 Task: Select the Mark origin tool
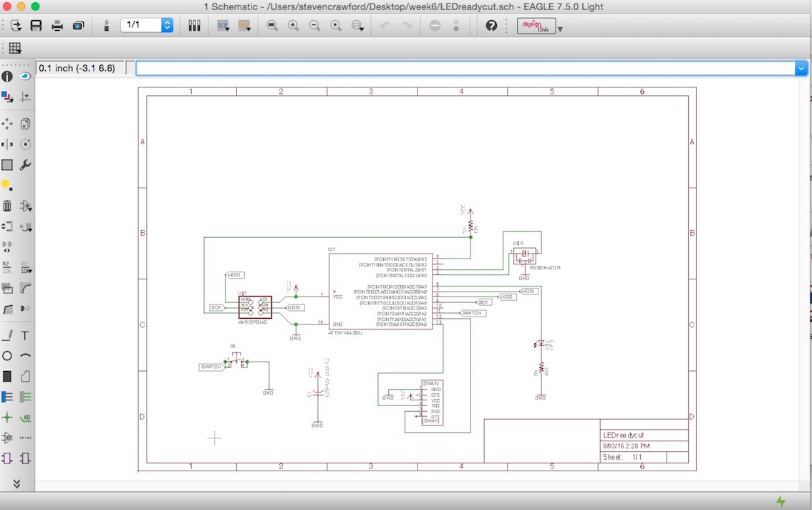(x=25, y=97)
